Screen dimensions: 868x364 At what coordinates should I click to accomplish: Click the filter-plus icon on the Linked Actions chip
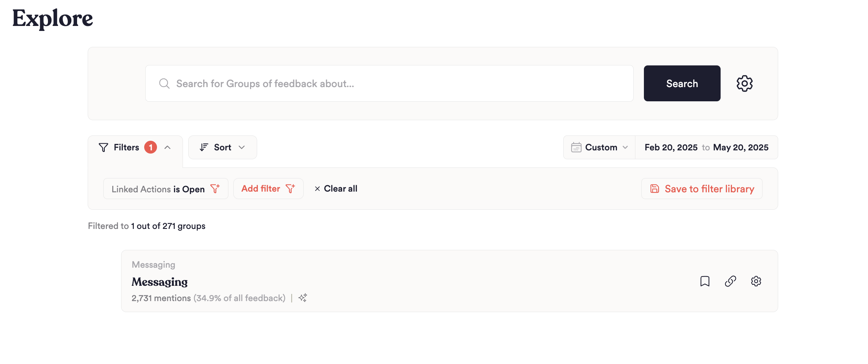coord(215,189)
